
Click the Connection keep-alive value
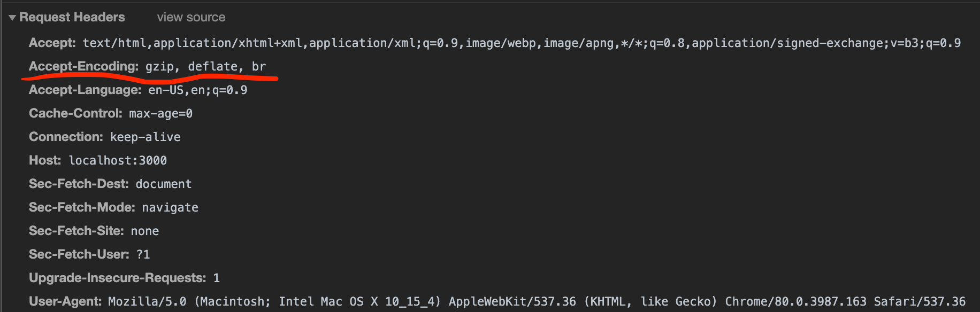144,137
